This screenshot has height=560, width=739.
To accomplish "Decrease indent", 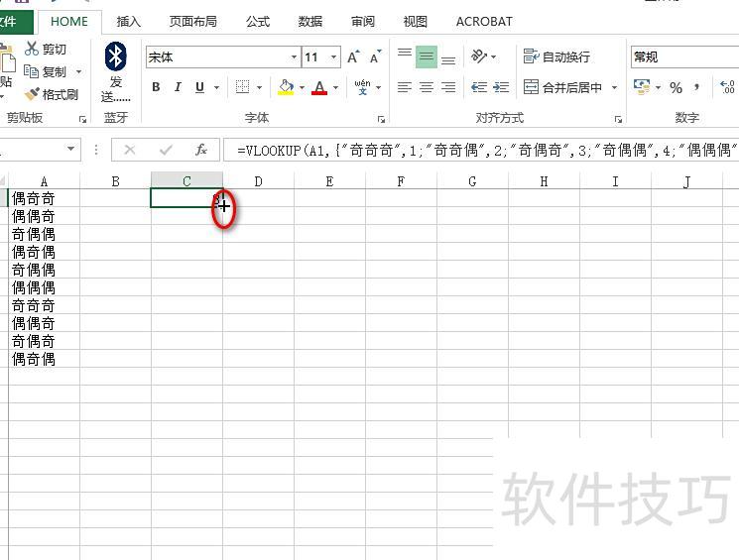I will pos(479,87).
